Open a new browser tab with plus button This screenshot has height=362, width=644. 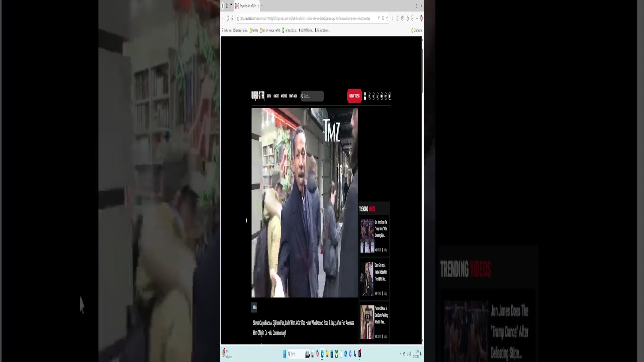tap(262, 6)
